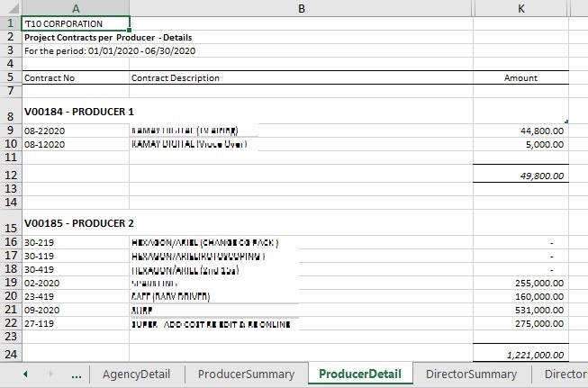Select column K header
This screenshot has height=388, width=588.
pos(520,8)
